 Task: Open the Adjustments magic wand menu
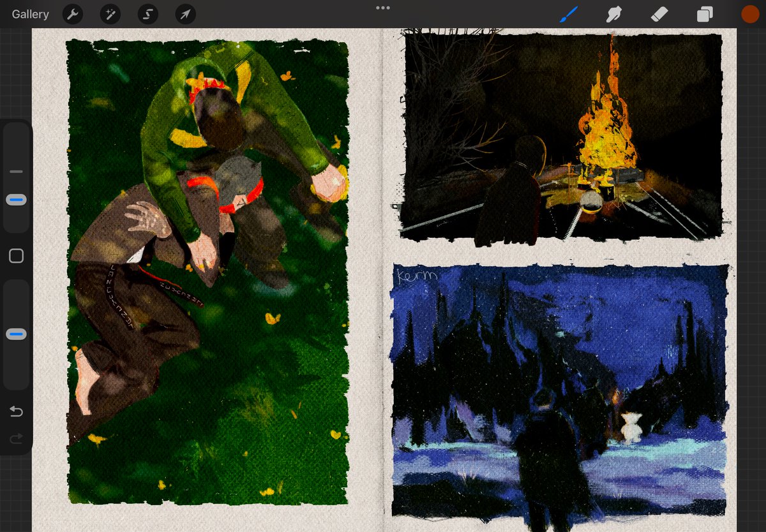(x=110, y=14)
